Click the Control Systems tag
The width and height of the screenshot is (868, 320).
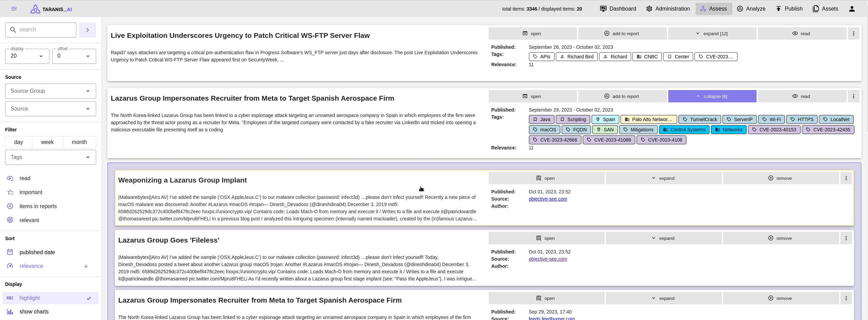[684, 130]
